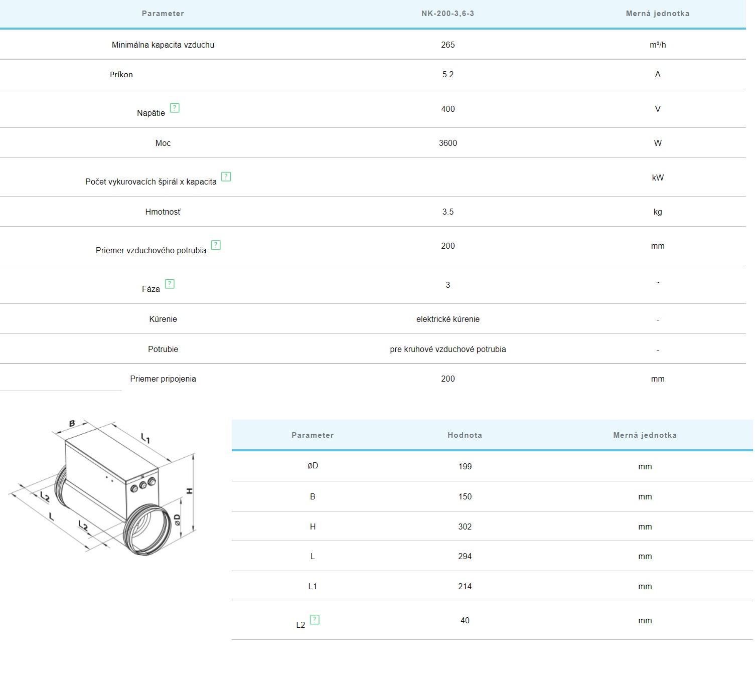Click the NK-200-3,6-3 column header
756x700 pixels.
(447, 14)
